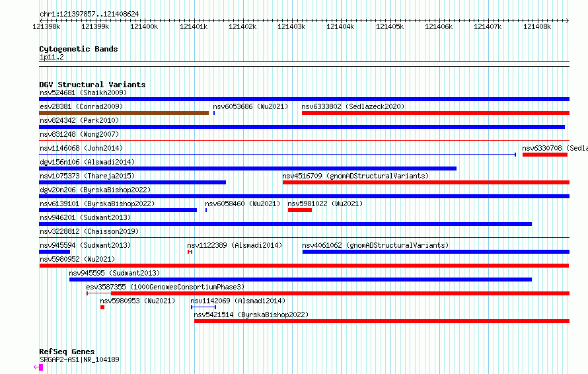The height and width of the screenshot is (374, 588).
Task: Click the red nsv1122389 H-shaped marker
Action: pyautogui.click(x=190, y=252)
